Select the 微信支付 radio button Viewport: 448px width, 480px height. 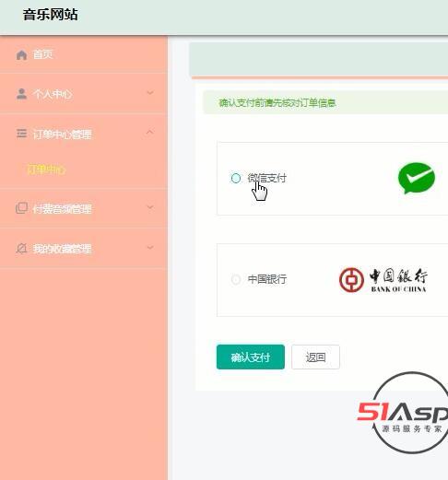[x=236, y=178]
